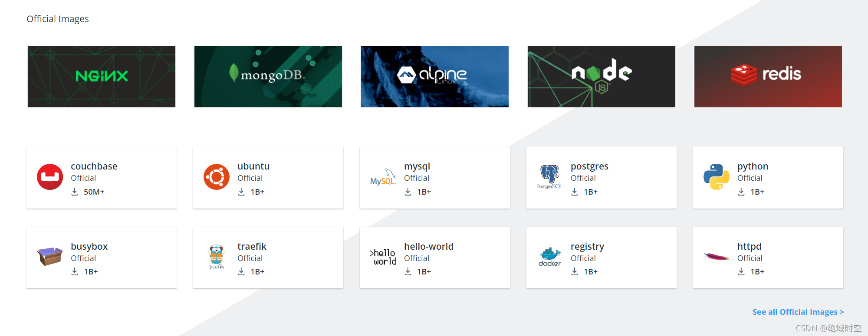Image resolution: width=868 pixels, height=336 pixels.
Task: Open the Node.js banner image
Action: (x=602, y=76)
